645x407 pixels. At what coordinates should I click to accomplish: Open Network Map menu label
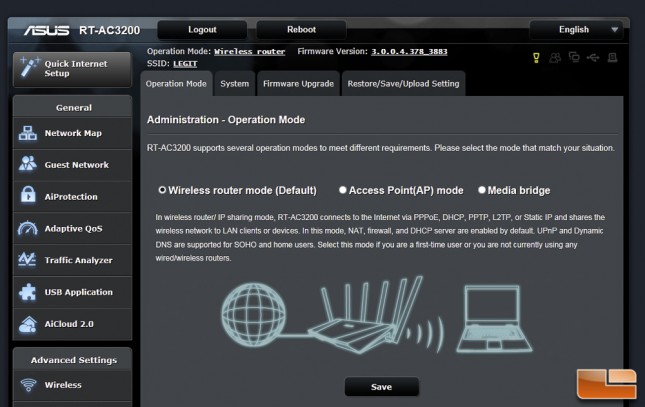[x=73, y=133]
